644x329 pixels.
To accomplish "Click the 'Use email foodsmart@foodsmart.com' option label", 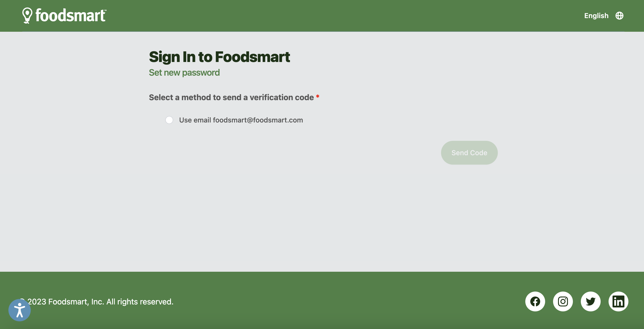I will (241, 120).
